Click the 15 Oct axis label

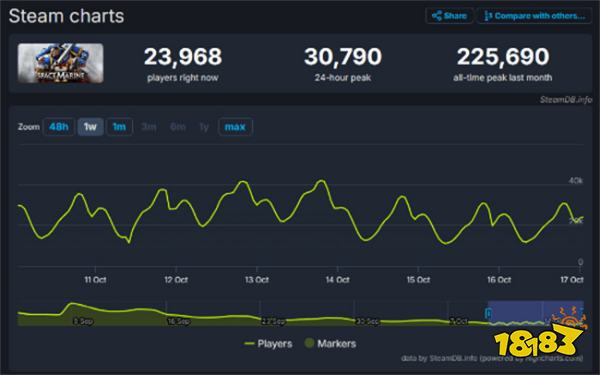click(x=418, y=280)
